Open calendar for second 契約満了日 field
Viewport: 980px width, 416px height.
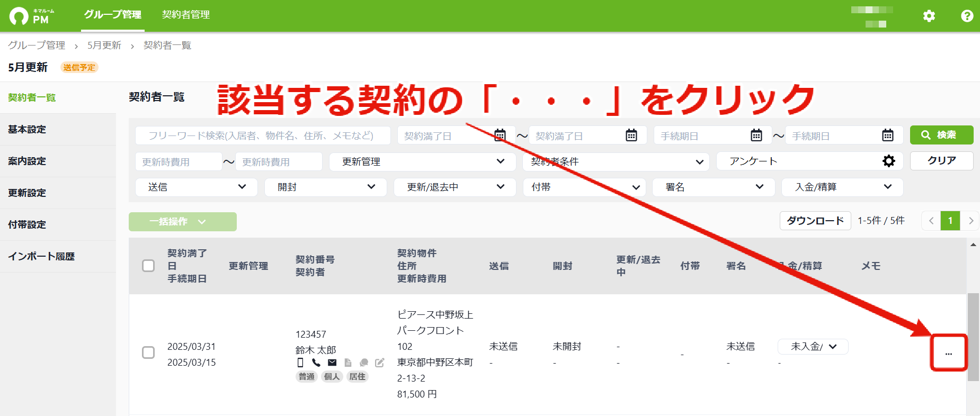pyautogui.click(x=631, y=135)
